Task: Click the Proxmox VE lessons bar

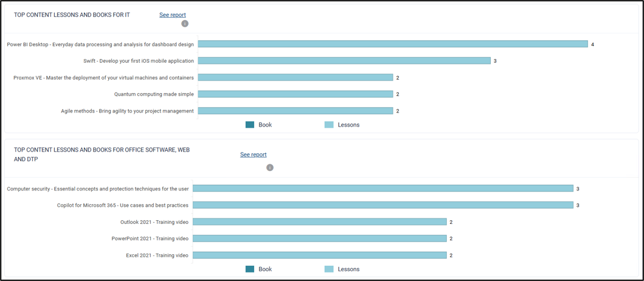Action: 296,77
